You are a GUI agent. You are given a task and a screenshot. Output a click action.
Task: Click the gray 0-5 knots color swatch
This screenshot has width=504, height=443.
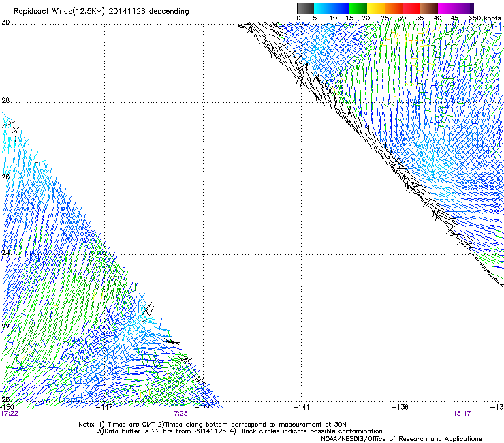pos(305,8)
